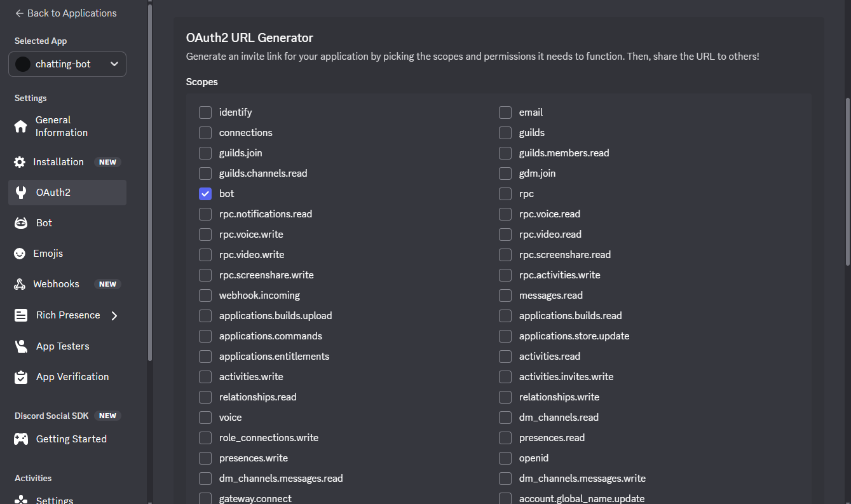Open the Rich Presence settings item
The height and width of the screenshot is (504, 851).
click(67, 315)
